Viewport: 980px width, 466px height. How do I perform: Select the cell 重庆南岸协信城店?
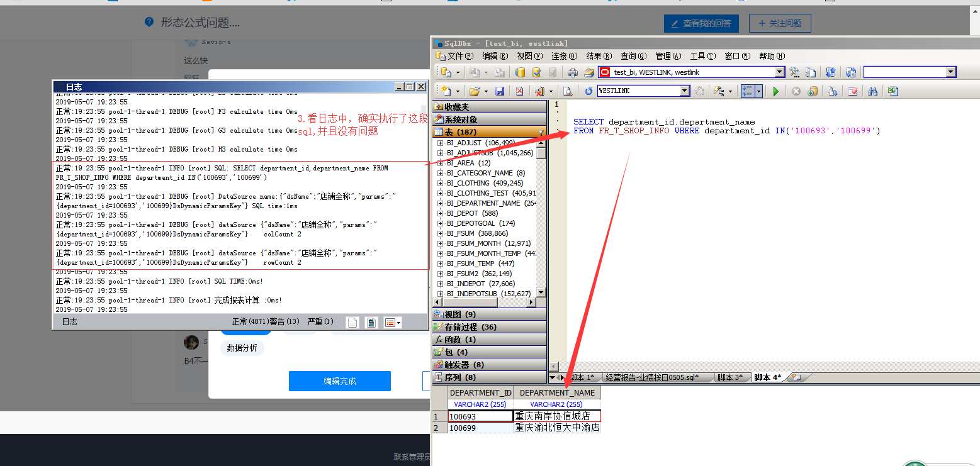coord(557,416)
